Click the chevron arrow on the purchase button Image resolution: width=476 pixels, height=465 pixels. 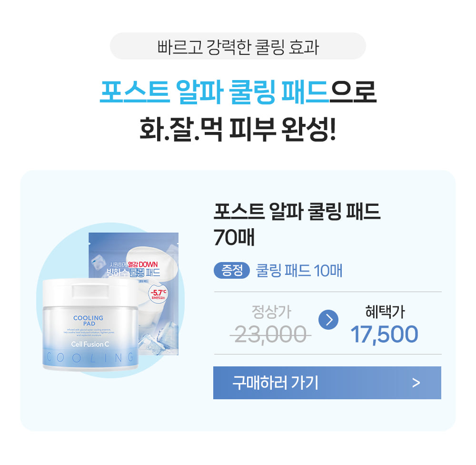pyautogui.click(x=416, y=383)
